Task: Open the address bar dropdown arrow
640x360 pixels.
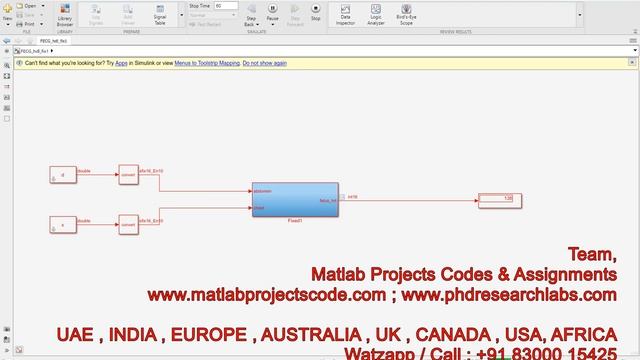Action: click(x=635, y=51)
